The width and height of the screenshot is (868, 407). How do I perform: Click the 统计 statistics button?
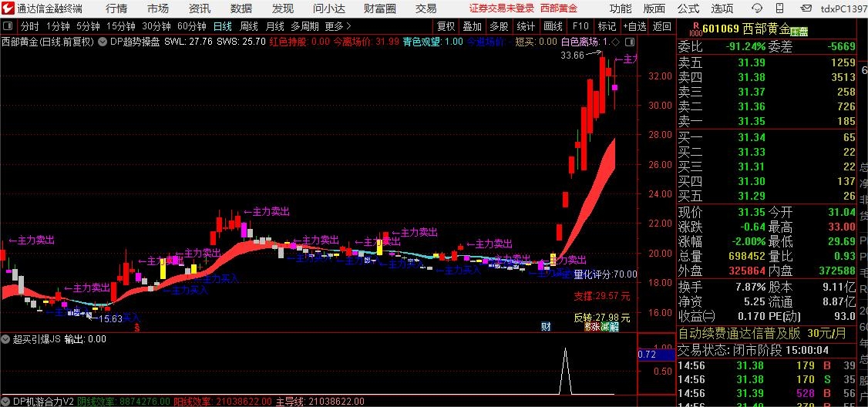pyautogui.click(x=526, y=26)
